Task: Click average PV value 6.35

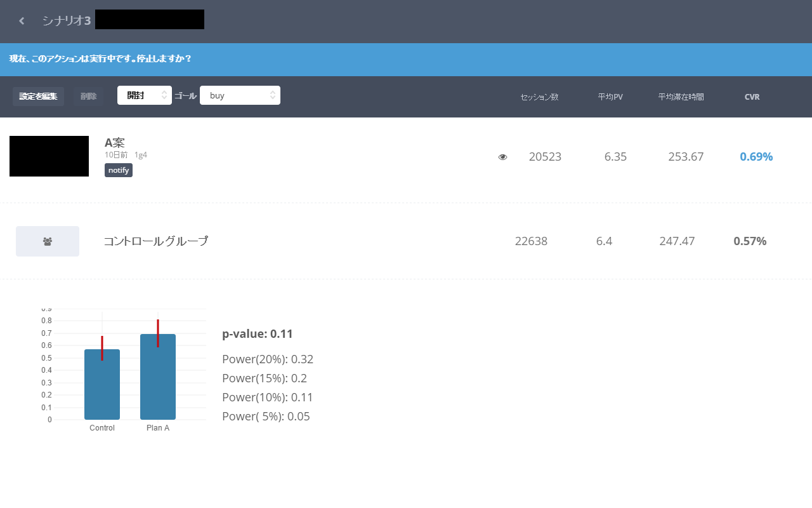Action: tap(615, 157)
